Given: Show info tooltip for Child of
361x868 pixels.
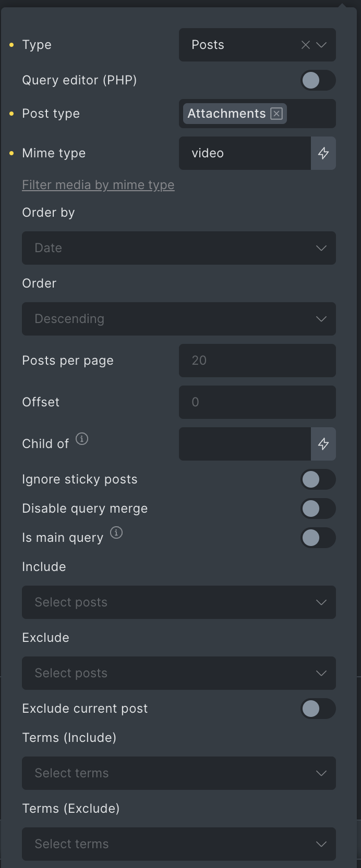Looking at the screenshot, I should (82, 439).
